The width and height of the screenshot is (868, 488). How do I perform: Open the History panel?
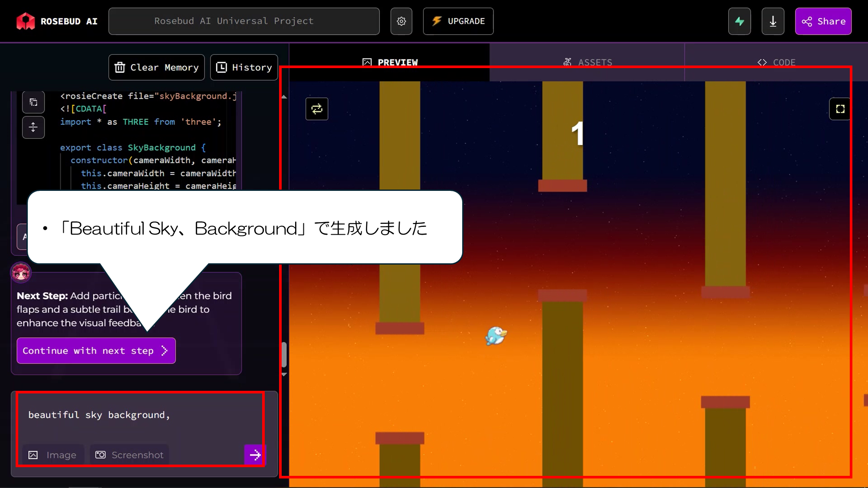244,67
